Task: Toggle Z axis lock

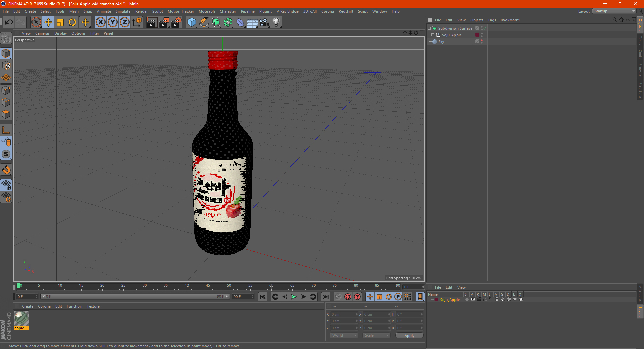Action: [x=125, y=22]
